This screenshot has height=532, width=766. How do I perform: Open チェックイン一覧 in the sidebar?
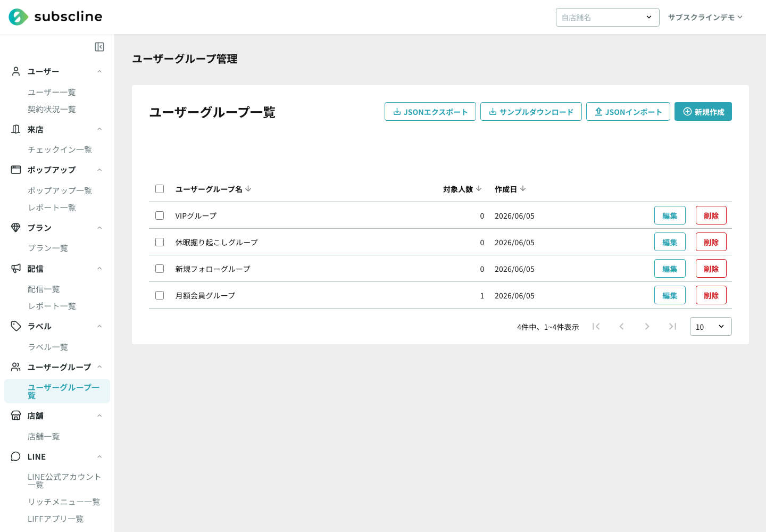click(x=60, y=149)
